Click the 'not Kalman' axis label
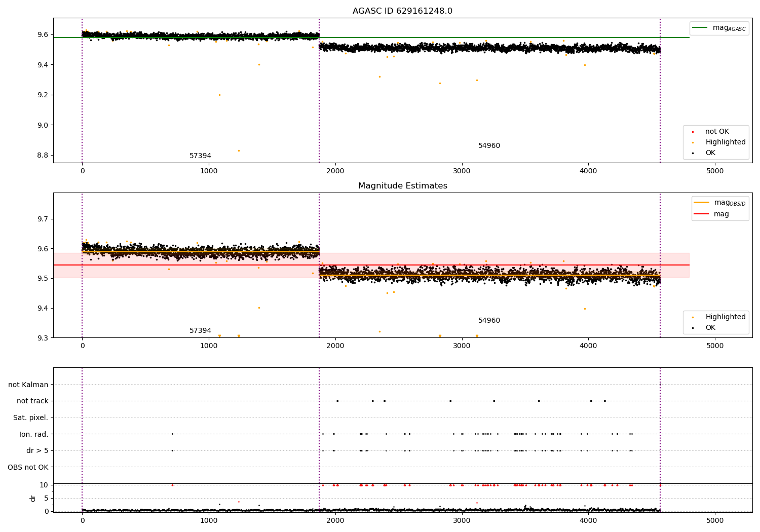760x532 pixels. pos(28,385)
